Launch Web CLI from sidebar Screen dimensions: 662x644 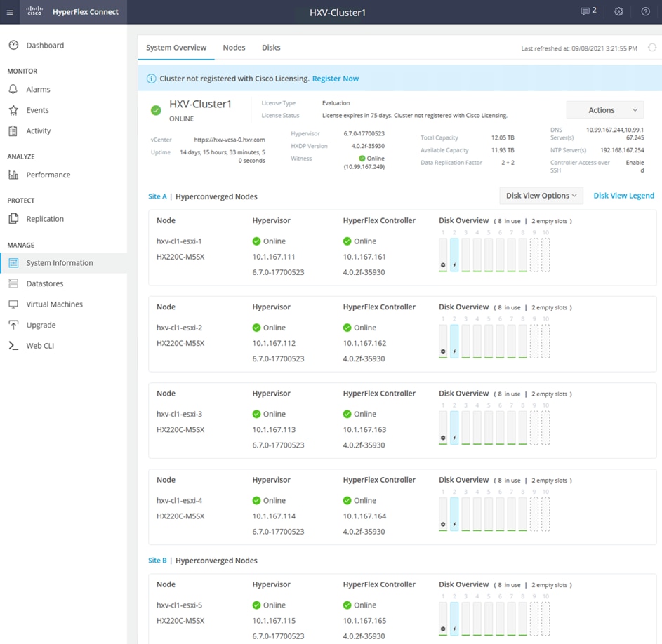(x=40, y=346)
